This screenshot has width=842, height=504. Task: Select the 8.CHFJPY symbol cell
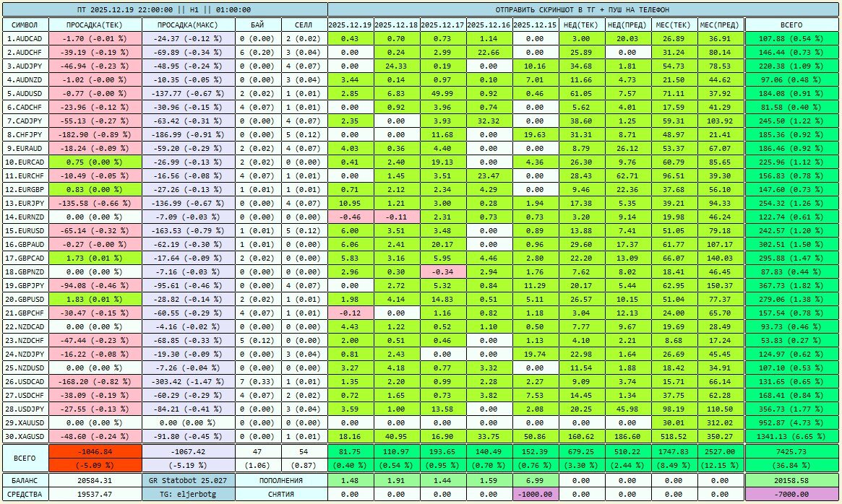pyautogui.click(x=25, y=135)
